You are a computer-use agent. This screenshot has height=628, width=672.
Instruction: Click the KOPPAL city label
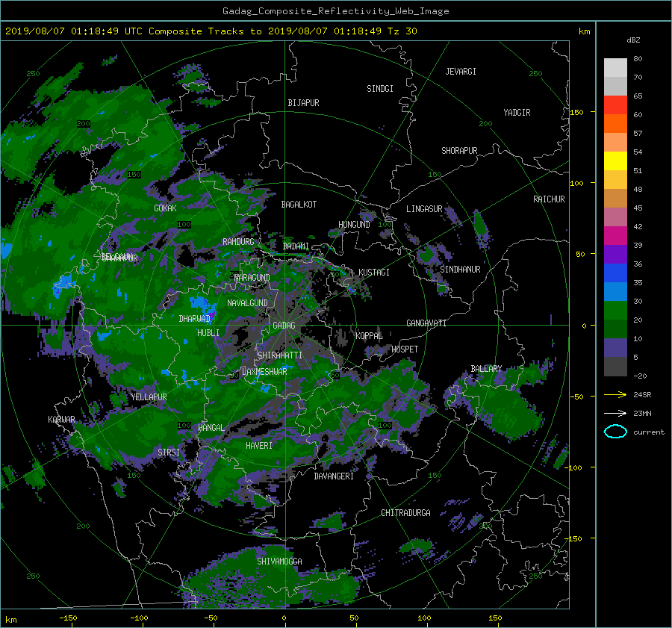coord(369,335)
